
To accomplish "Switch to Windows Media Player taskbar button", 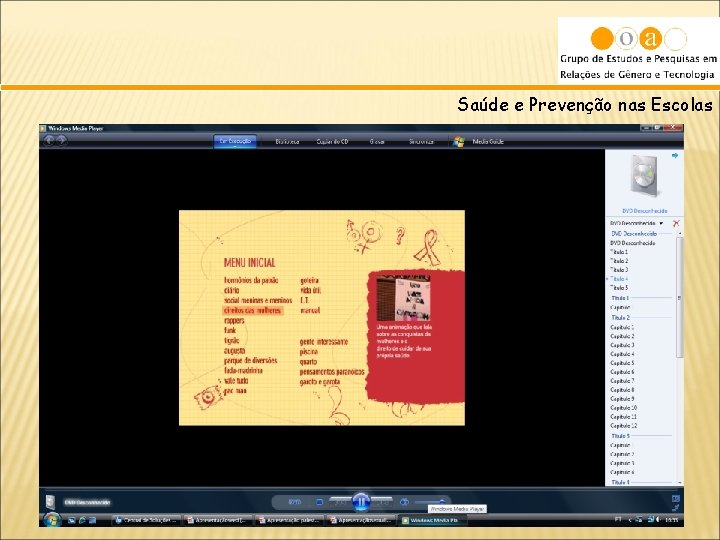I will pyautogui.click(x=432, y=520).
